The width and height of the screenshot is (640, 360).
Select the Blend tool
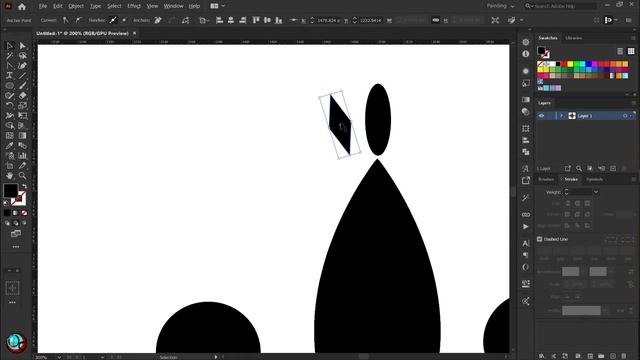click(x=22, y=146)
